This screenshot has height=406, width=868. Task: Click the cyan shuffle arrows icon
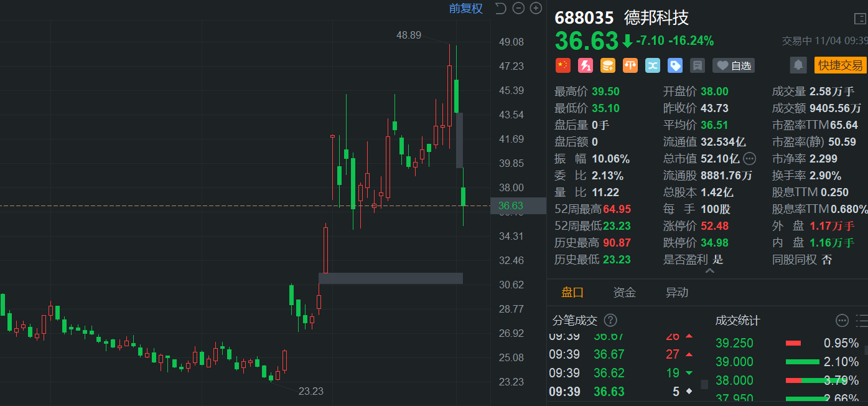pyautogui.click(x=652, y=65)
